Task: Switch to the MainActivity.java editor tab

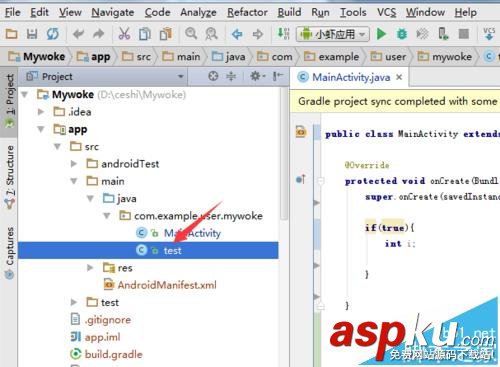Action: pos(351,77)
